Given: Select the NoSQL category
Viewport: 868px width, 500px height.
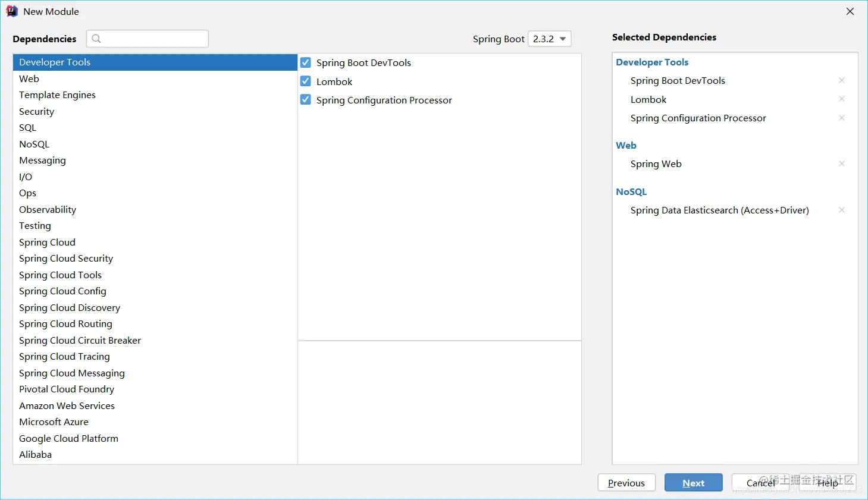Looking at the screenshot, I should click(155, 144).
